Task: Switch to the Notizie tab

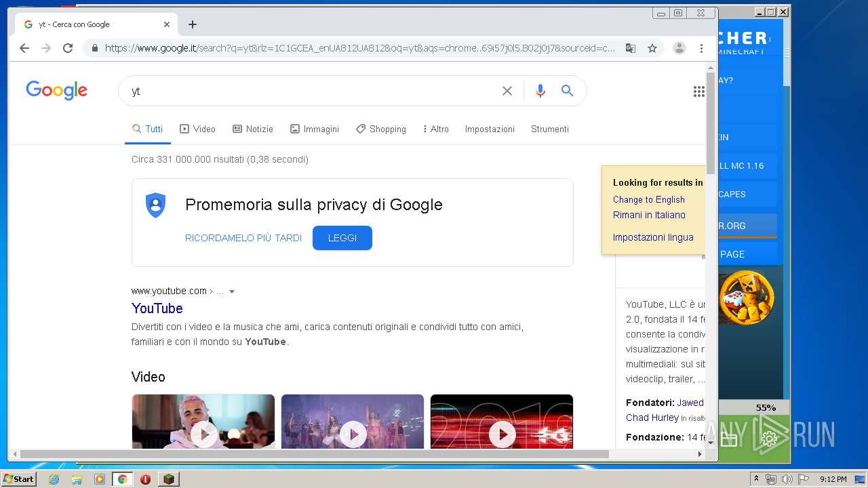Action: [253, 129]
